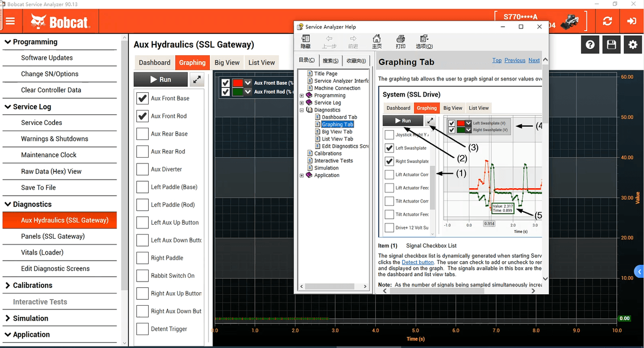Click the refresh connection icon
The image size is (644, 348).
(x=608, y=21)
